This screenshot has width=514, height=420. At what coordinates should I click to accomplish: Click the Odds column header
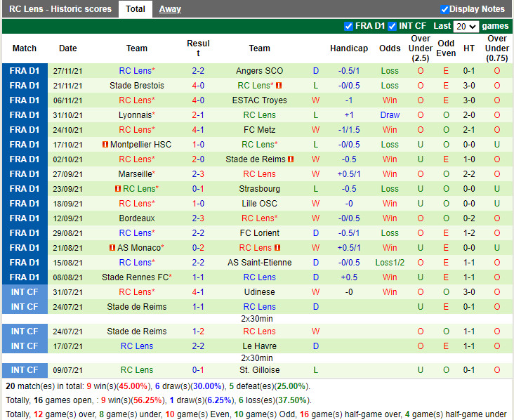pos(390,48)
